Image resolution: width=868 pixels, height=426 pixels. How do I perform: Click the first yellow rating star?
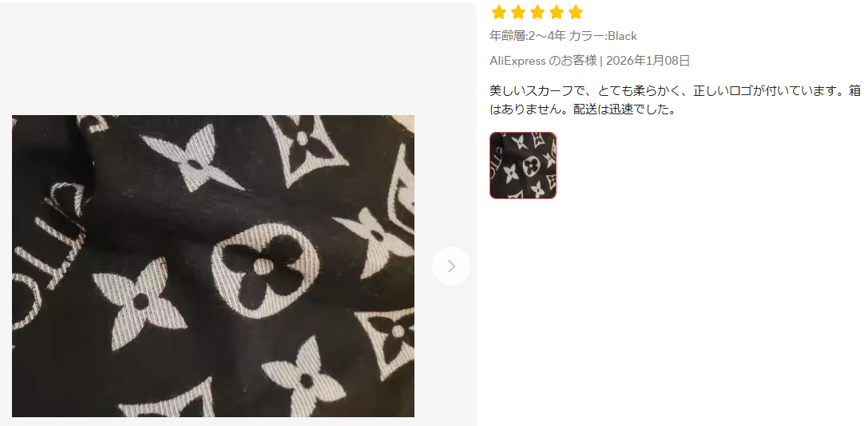(x=499, y=12)
